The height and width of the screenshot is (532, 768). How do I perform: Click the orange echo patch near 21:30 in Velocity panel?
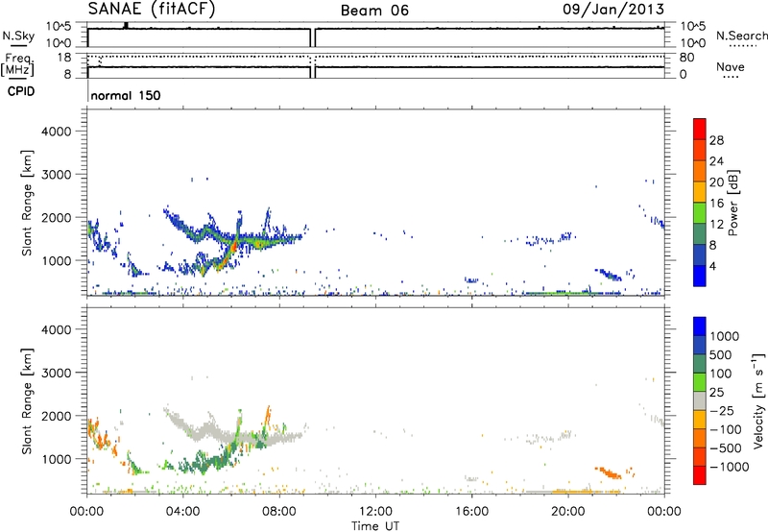pyautogui.click(x=611, y=472)
